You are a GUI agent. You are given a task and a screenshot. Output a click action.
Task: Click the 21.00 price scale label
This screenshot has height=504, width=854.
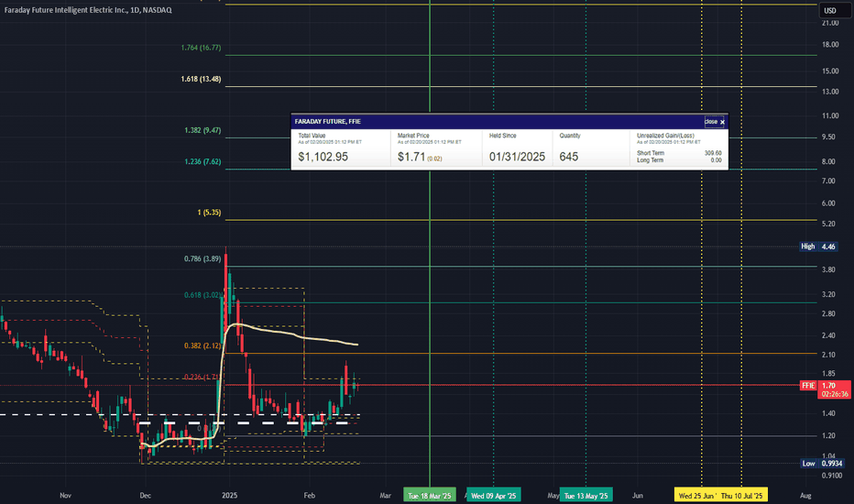click(830, 23)
